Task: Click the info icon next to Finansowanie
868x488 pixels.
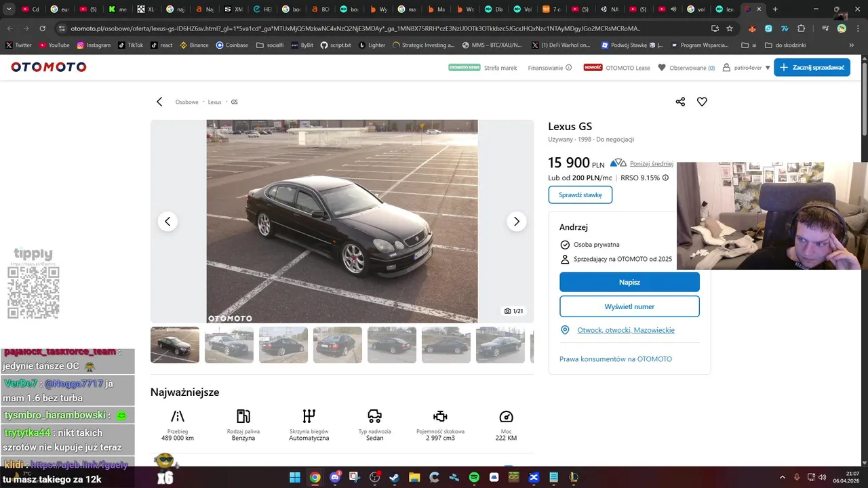Action: 569,68
